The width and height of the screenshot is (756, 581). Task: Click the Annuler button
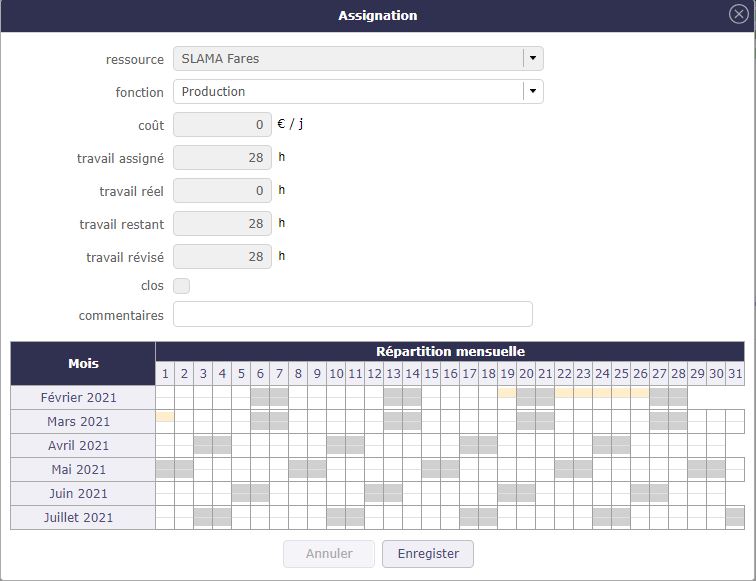coord(329,554)
